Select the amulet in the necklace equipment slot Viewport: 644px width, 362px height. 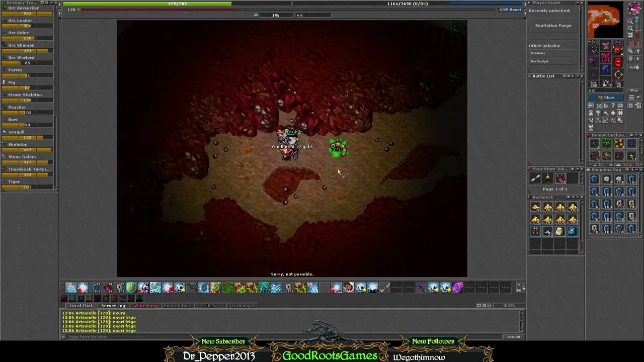(x=593, y=49)
